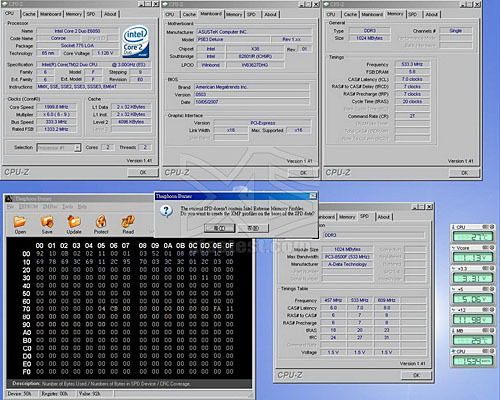
Task: Open the EEPROM menu in Thaiphoon Burner
Action: click(x=28, y=207)
